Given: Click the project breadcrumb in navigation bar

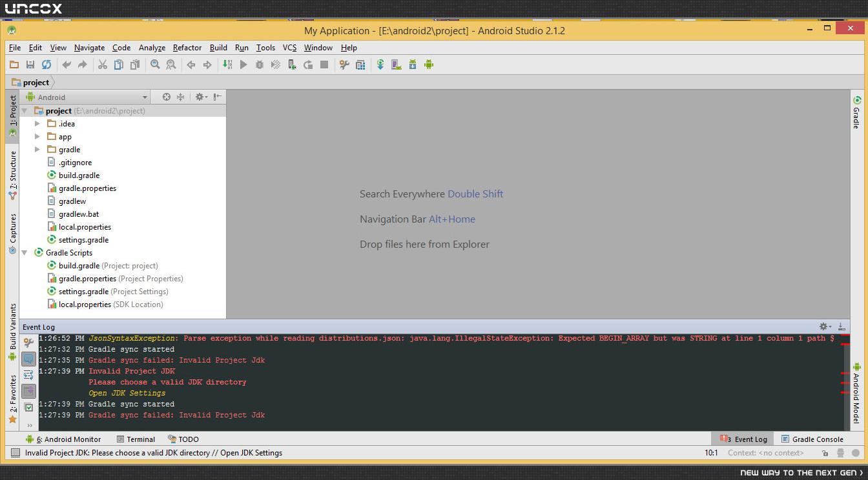Looking at the screenshot, I should click(x=30, y=83).
